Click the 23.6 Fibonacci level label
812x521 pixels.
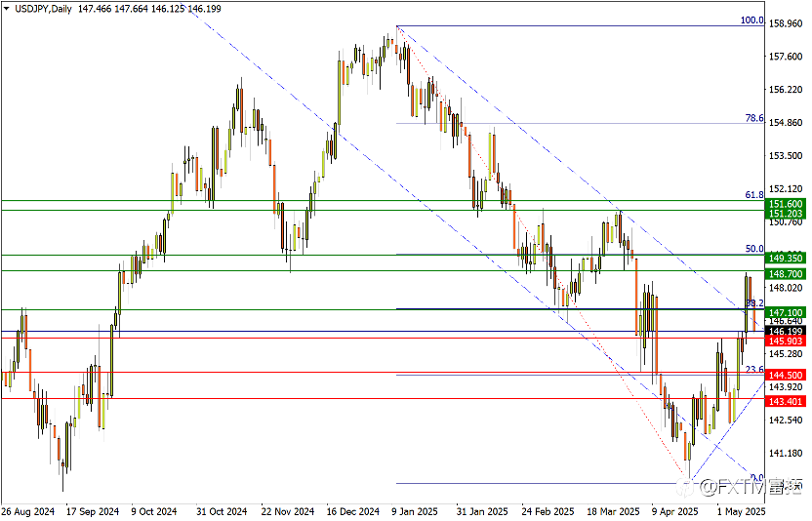[x=754, y=370]
